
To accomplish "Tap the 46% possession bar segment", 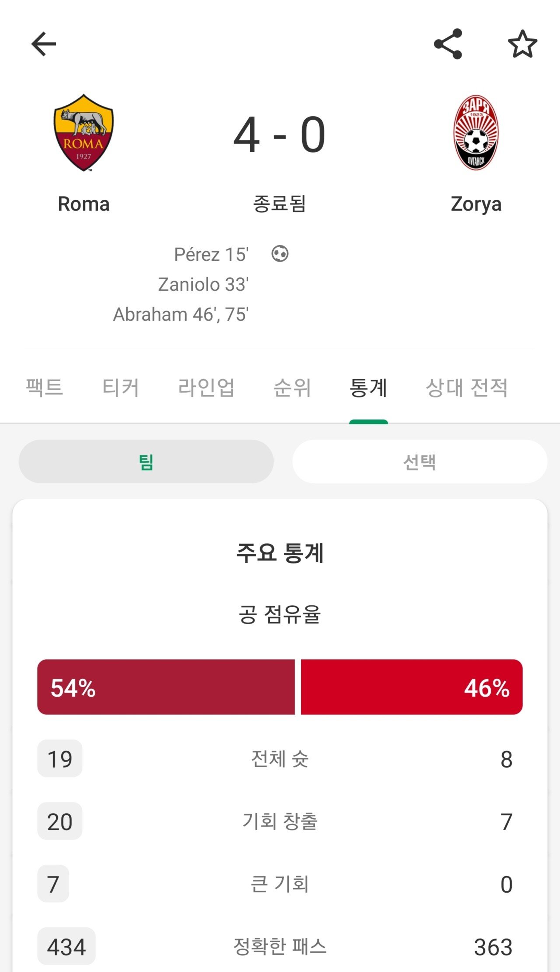I will pyautogui.click(x=411, y=687).
